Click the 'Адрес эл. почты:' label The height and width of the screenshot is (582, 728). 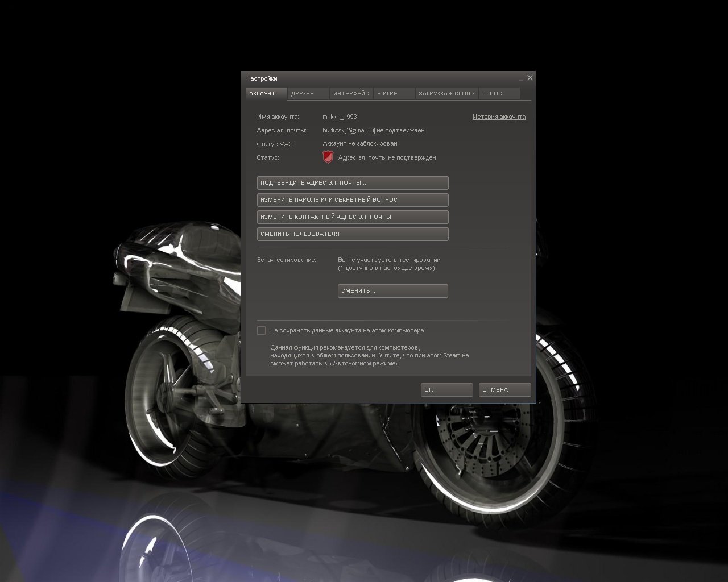[x=282, y=130]
